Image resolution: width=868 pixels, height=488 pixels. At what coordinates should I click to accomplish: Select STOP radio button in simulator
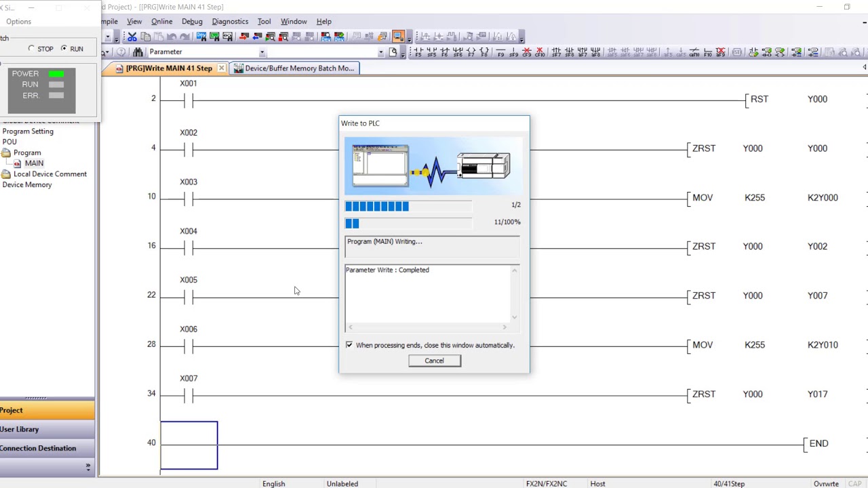click(x=31, y=49)
